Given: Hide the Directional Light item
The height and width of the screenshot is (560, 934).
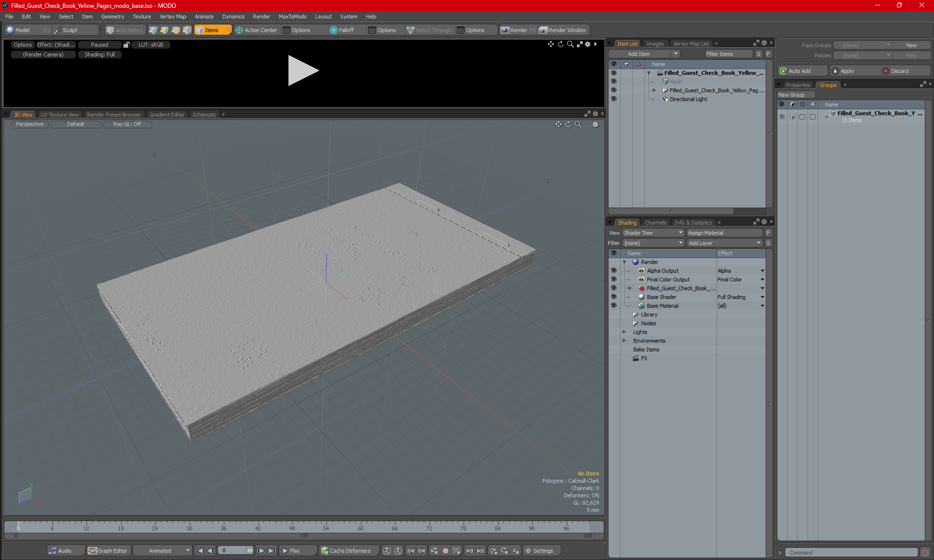Looking at the screenshot, I should (613, 99).
